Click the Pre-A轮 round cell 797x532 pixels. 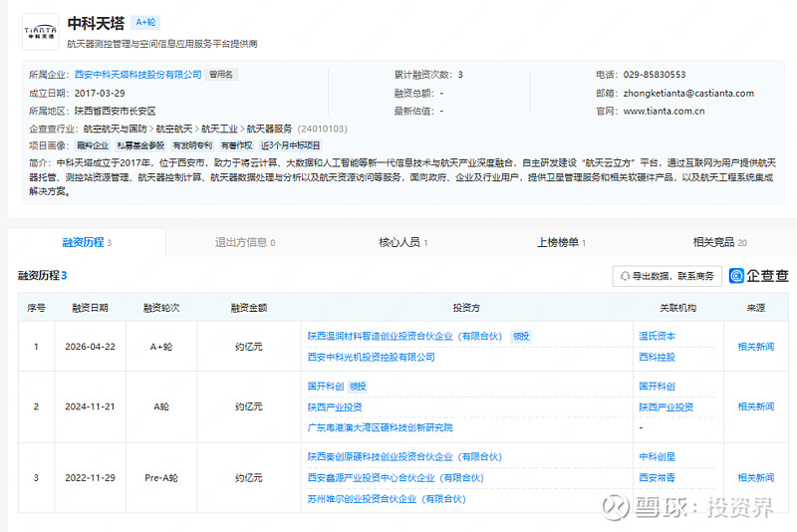(161, 477)
